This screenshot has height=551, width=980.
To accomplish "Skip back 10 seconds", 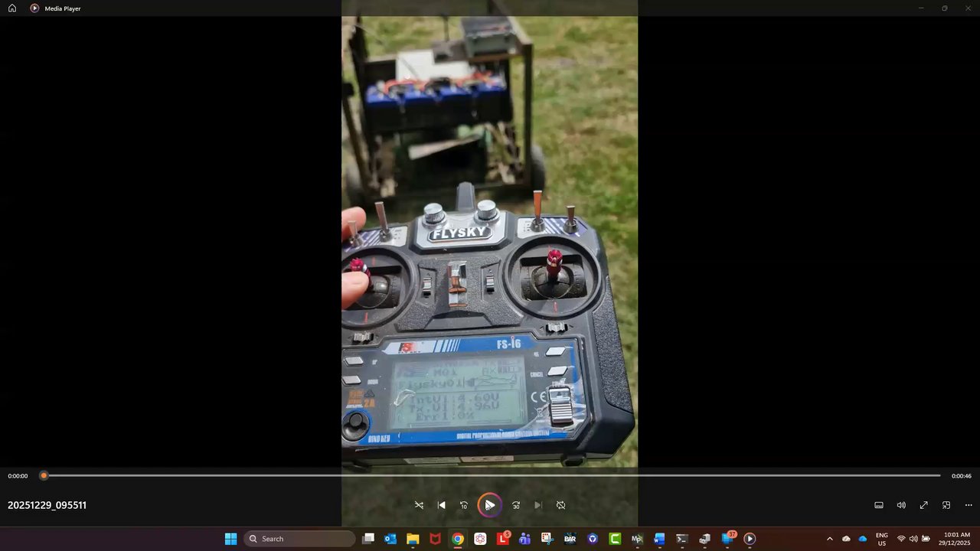I will tap(463, 505).
